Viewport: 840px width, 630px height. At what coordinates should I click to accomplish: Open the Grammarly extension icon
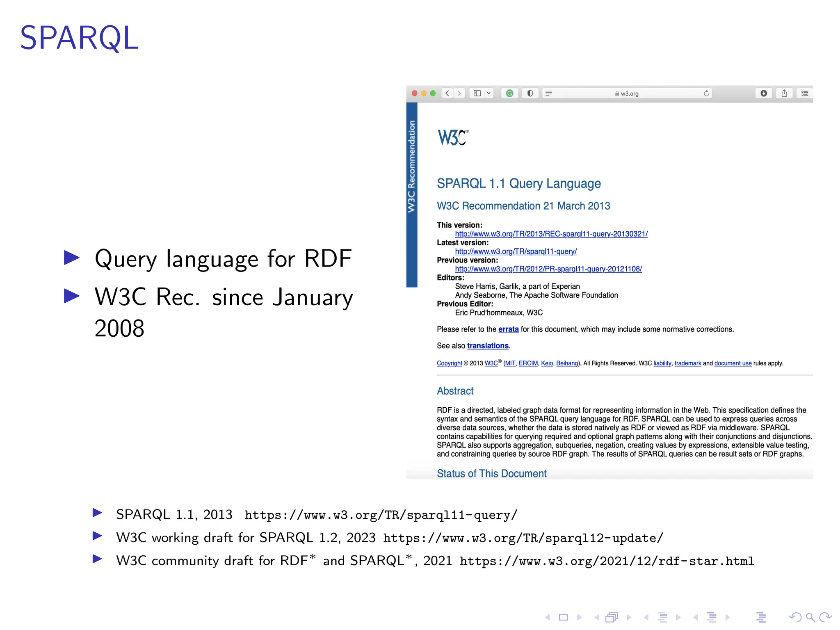(x=510, y=94)
